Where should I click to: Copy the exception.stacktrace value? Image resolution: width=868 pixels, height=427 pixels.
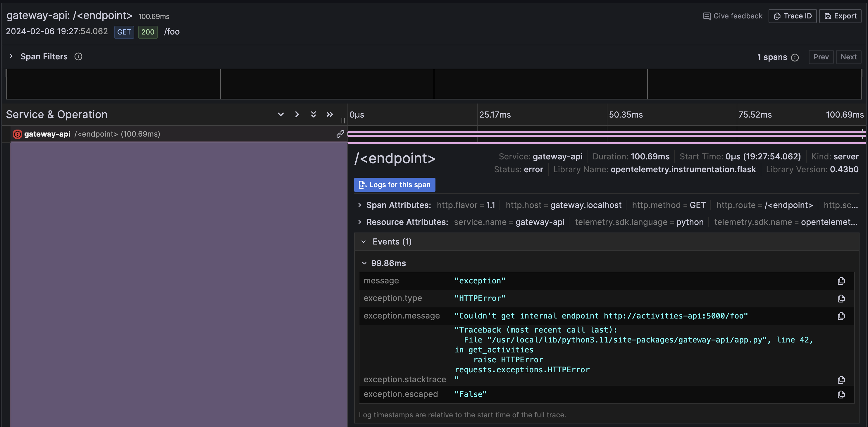point(841,380)
